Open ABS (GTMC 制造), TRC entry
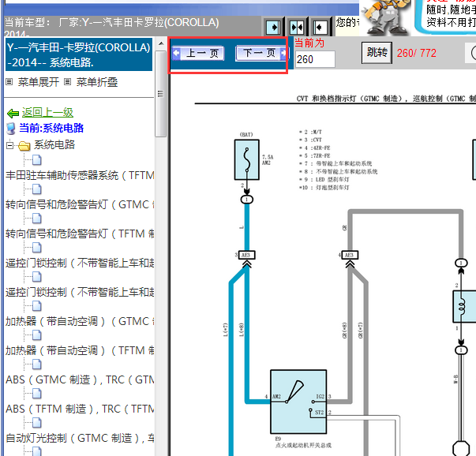 click(80, 379)
